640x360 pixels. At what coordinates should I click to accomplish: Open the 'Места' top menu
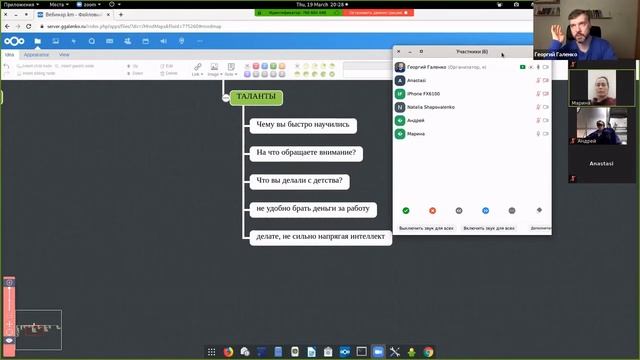click(59, 4)
